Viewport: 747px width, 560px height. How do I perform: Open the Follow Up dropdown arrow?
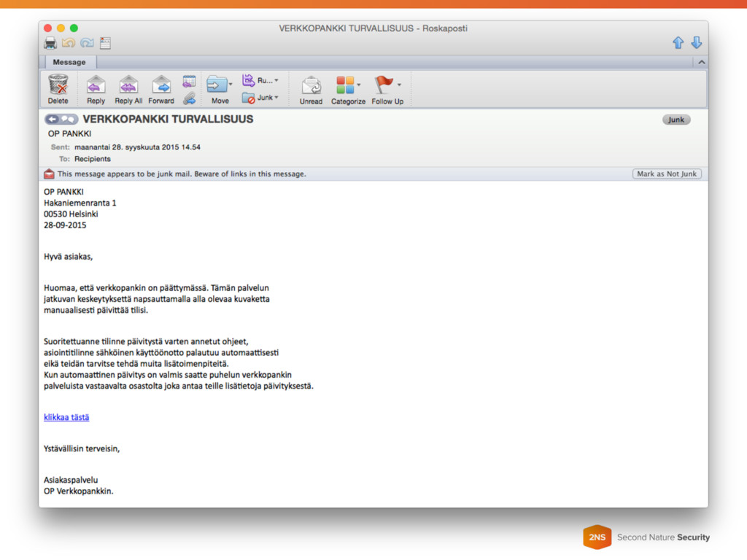click(x=399, y=85)
